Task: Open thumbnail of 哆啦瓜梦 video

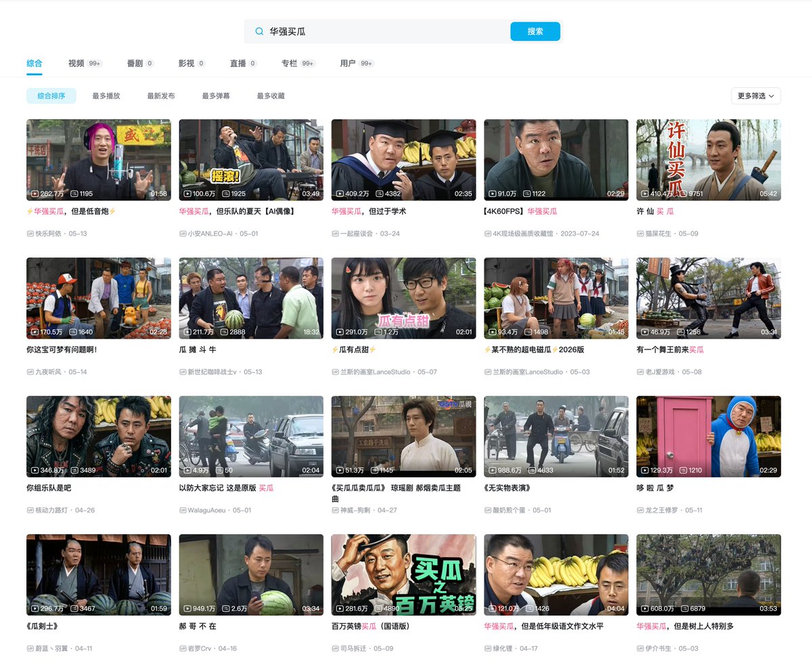Action: pyautogui.click(x=708, y=437)
